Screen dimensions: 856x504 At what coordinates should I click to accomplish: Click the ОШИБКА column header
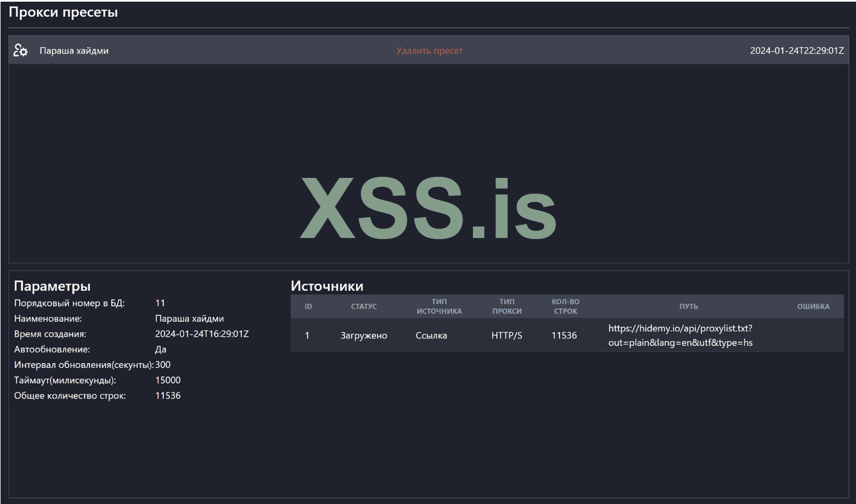(813, 306)
